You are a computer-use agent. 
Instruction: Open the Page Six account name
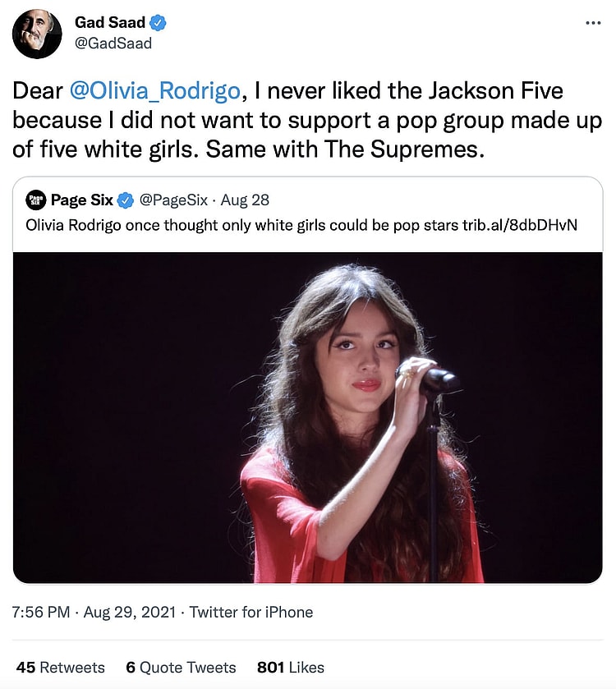coord(80,200)
